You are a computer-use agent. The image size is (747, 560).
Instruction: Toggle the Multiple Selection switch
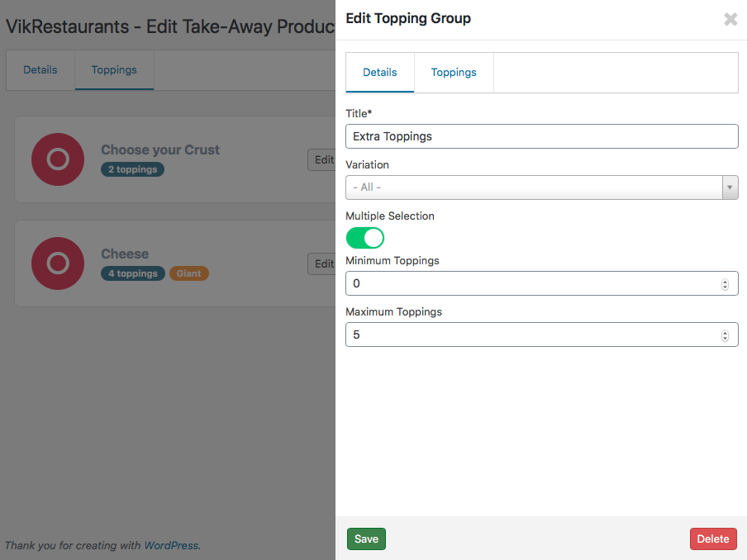(365, 238)
